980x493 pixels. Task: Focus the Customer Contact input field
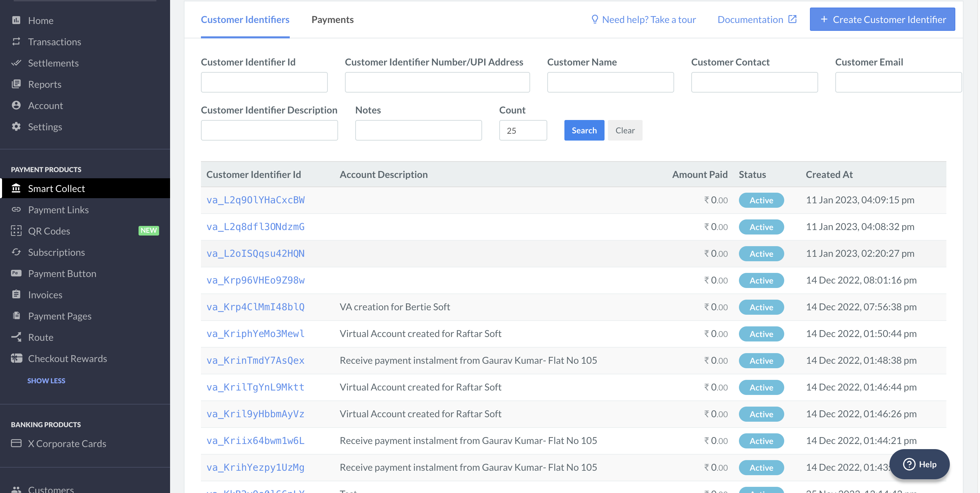754,82
